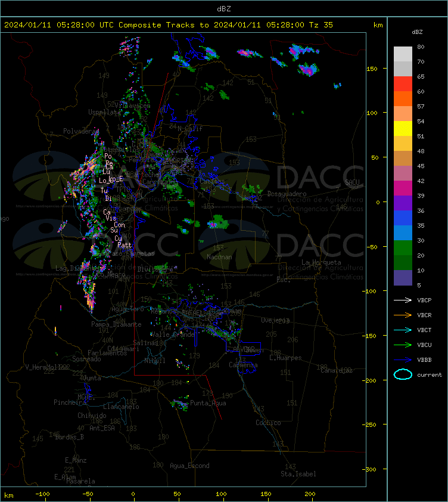
Task: Click the Nihuil map label
Action: coord(154,361)
